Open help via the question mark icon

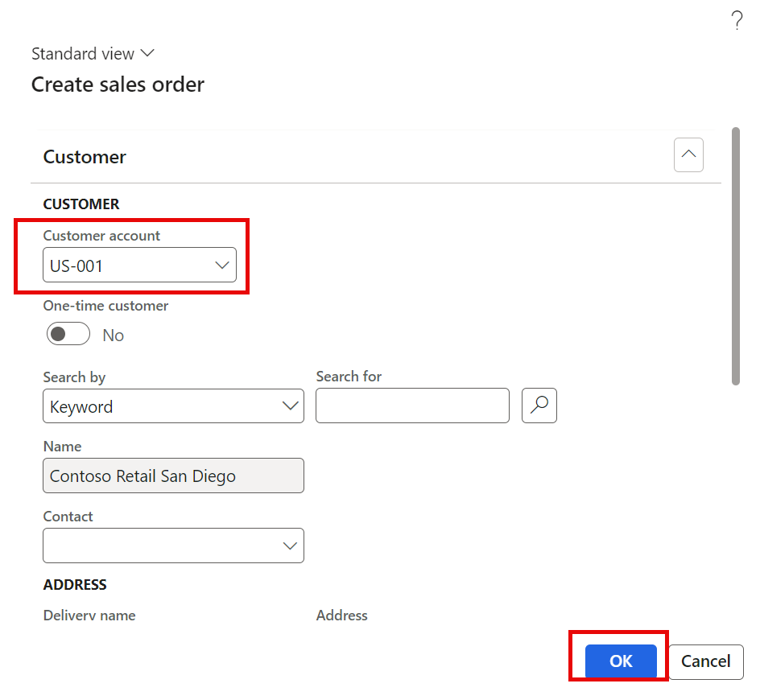(x=737, y=21)
